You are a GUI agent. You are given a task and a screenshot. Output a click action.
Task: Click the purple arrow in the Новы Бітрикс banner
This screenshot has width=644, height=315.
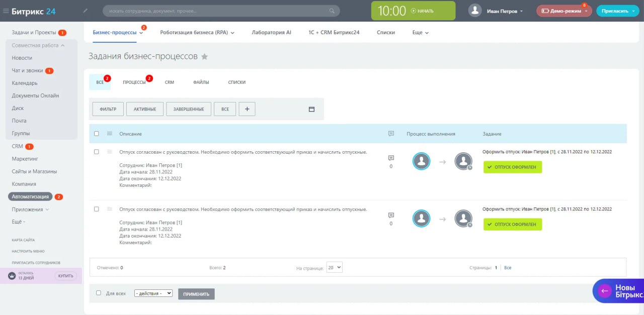click(605, 291)
